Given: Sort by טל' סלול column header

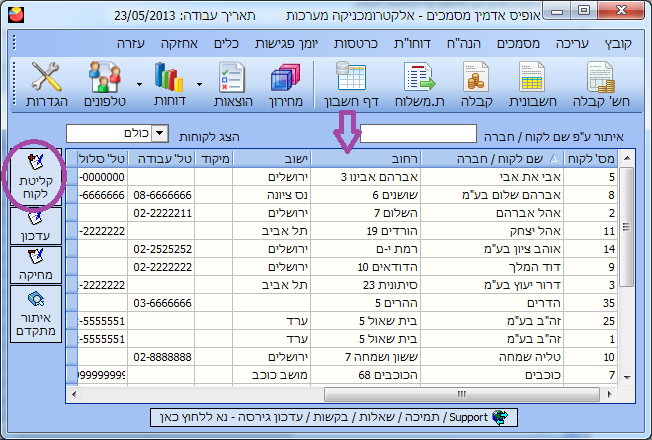Looking at the screenshot, I should 102,158.
